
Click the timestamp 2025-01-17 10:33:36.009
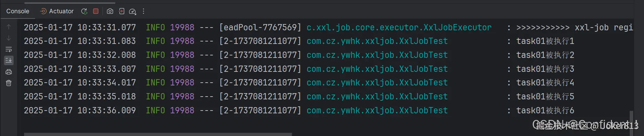(80, 111)
